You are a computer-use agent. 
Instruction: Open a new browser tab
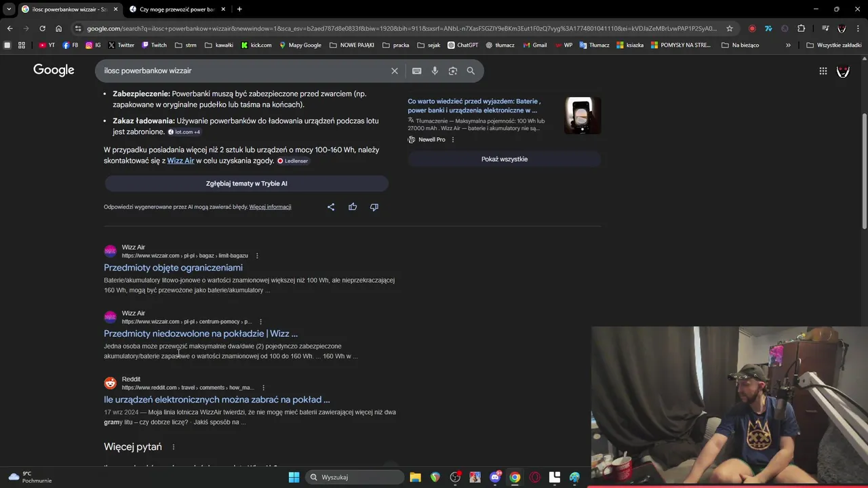pyautogui.click(x=239, y=9)
